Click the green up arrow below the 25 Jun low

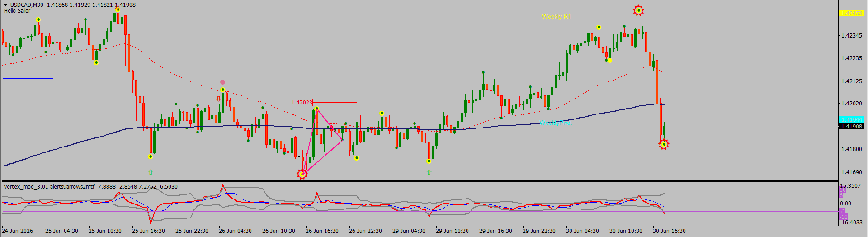(x=151, y=172)
